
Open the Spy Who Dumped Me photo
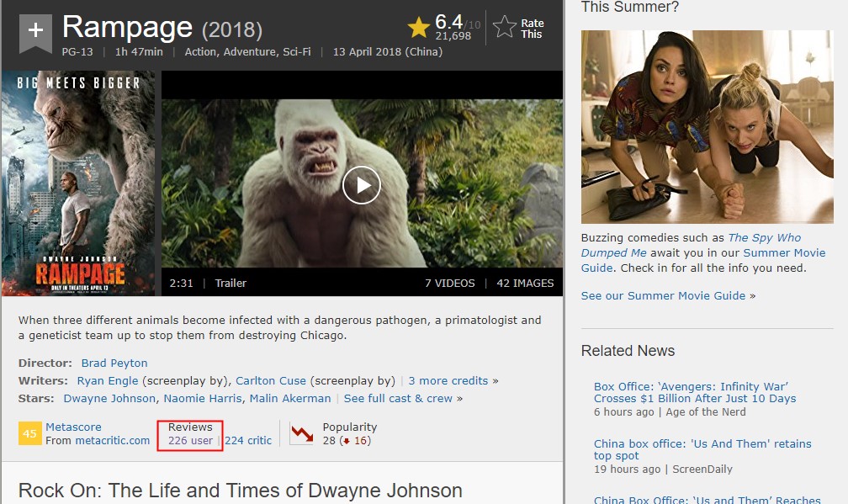pos(707,127)
